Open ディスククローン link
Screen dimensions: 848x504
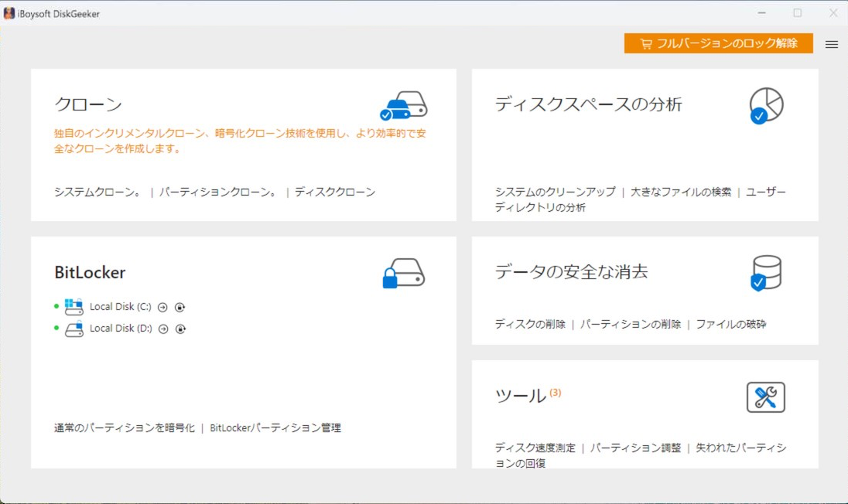335,192
